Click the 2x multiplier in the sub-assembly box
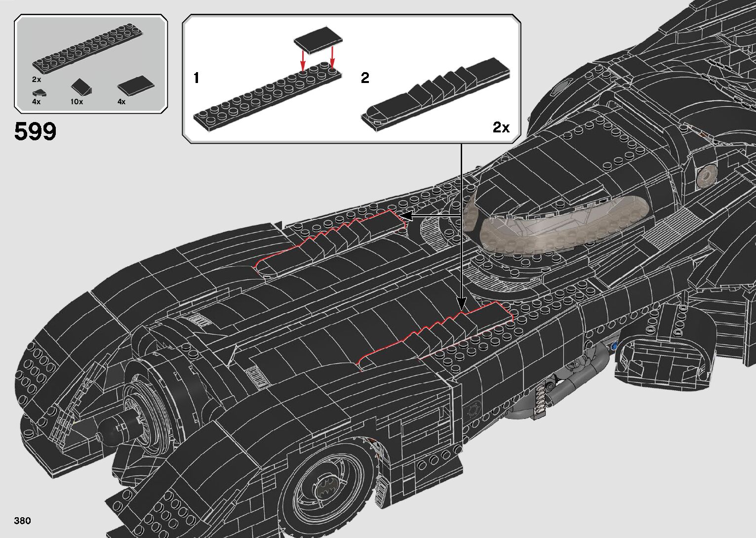This screenshot has width=756, height=538. click(501, 127)
